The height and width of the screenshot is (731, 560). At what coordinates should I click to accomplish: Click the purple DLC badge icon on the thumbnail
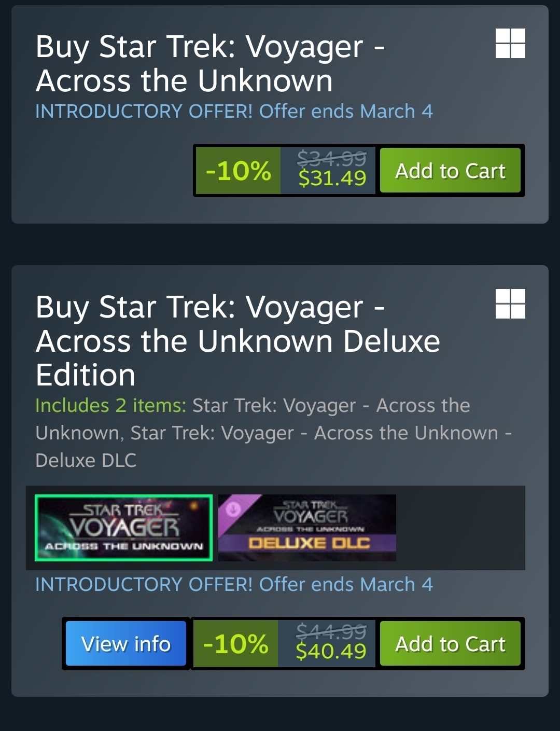(x=233, y=508)
